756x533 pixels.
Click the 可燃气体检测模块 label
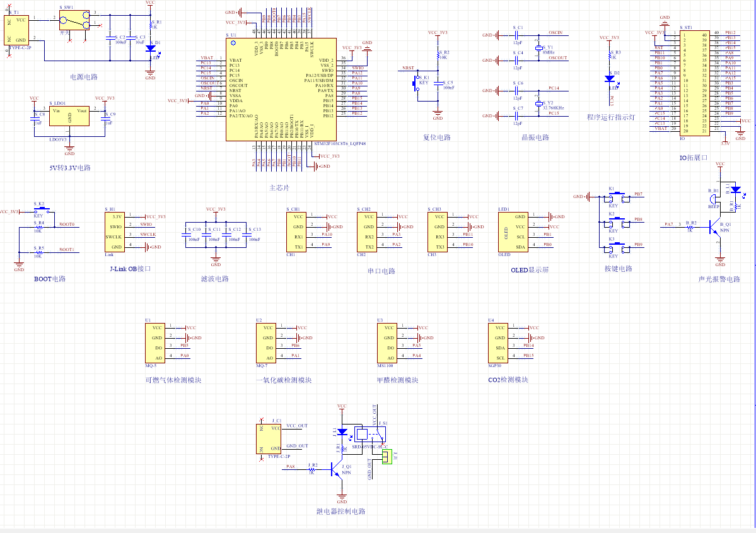click(173, 380)
